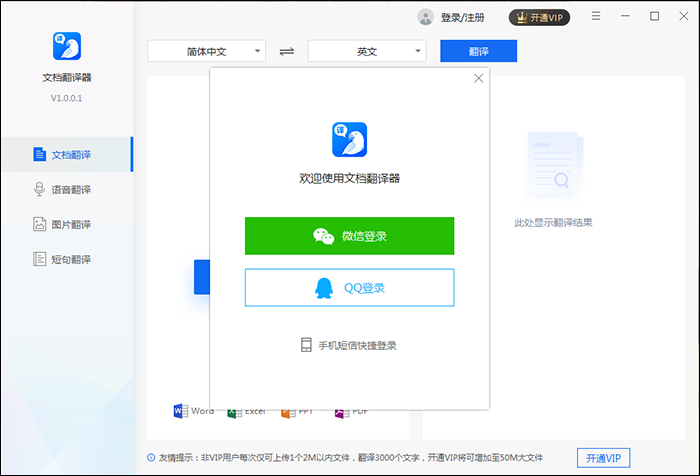Click the bird logo in login dialog
700x476 pixels.
coord(350,140)
